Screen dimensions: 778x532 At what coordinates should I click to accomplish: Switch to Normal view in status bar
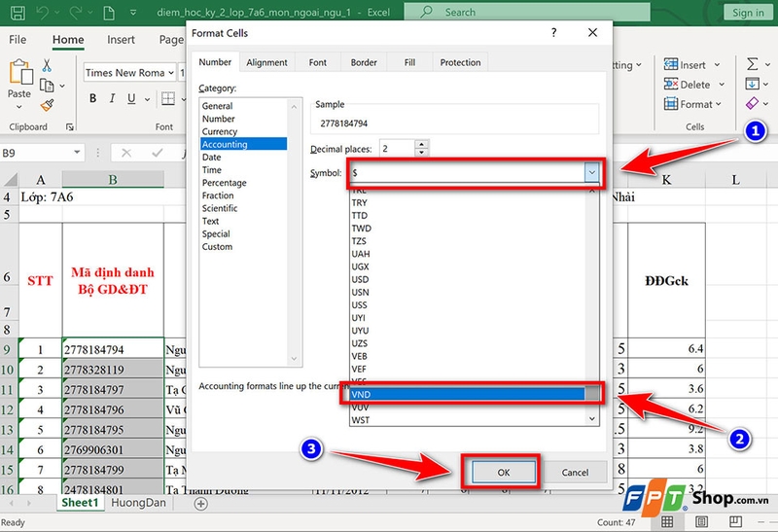coord(667,521)
